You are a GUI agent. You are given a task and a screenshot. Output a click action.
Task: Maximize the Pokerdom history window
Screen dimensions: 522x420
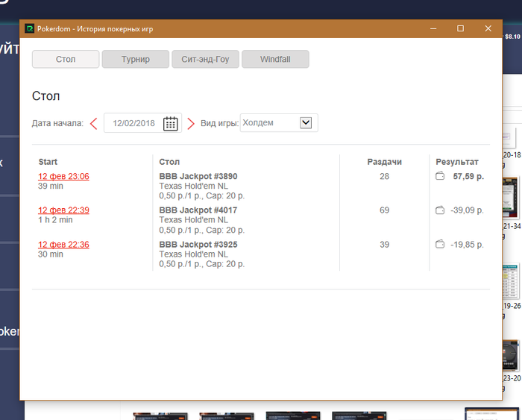tap(460, 28)
